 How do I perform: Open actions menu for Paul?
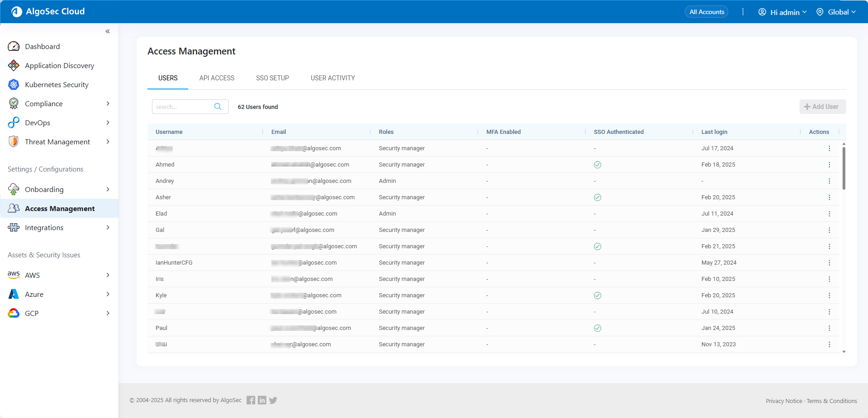pyautogui.click(x=829, y=328)
